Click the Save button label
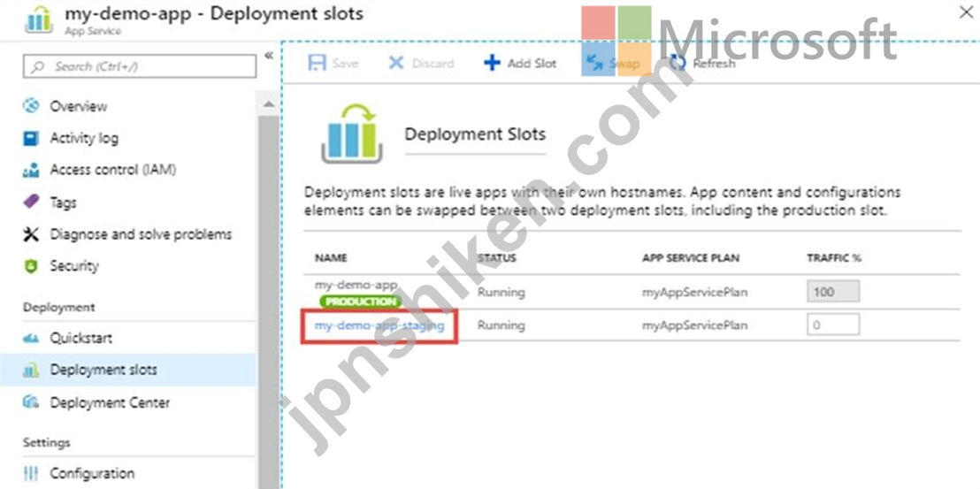Image resolution: width=980 pixels, height=489 pixels. 345,63
